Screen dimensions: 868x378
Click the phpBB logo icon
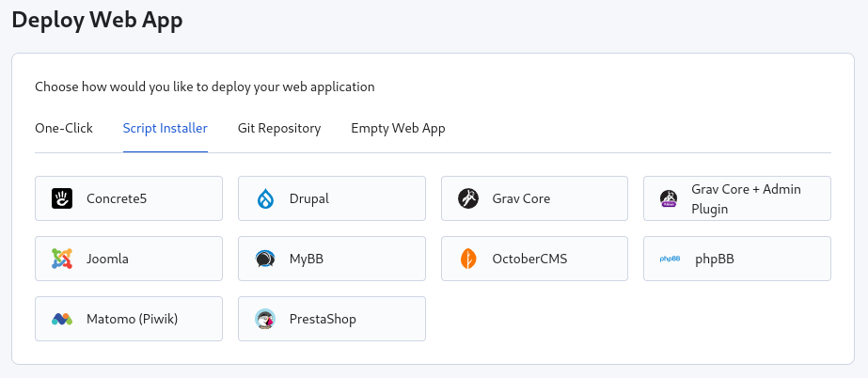click(x=670, y=259)
